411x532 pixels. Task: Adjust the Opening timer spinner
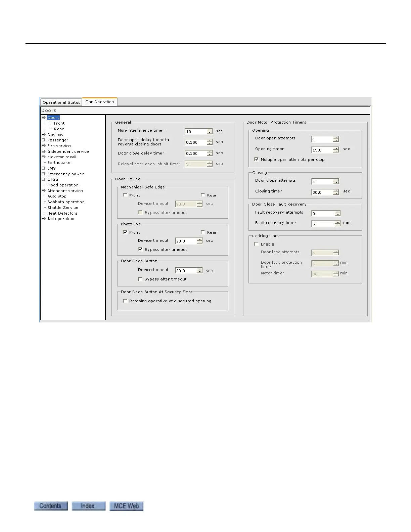coord(336,150)
